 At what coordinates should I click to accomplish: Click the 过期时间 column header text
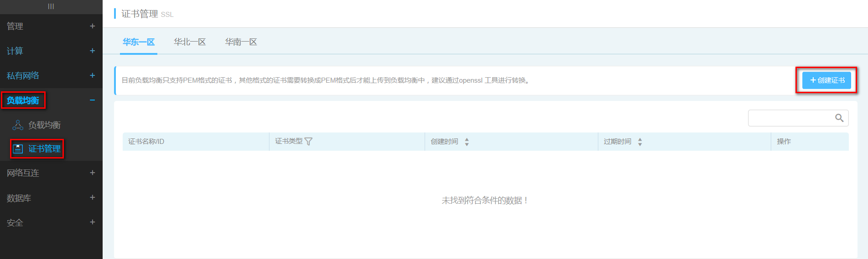618,142
